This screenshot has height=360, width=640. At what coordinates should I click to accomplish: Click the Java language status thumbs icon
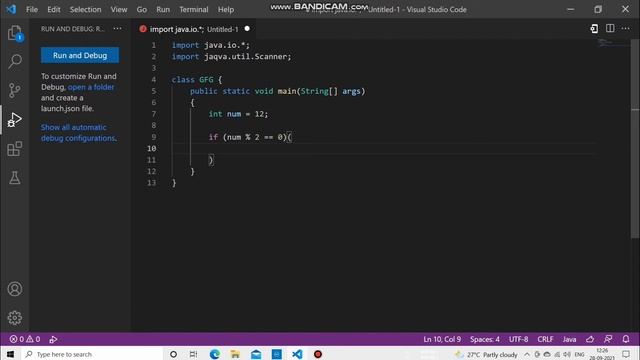point(590,339)
